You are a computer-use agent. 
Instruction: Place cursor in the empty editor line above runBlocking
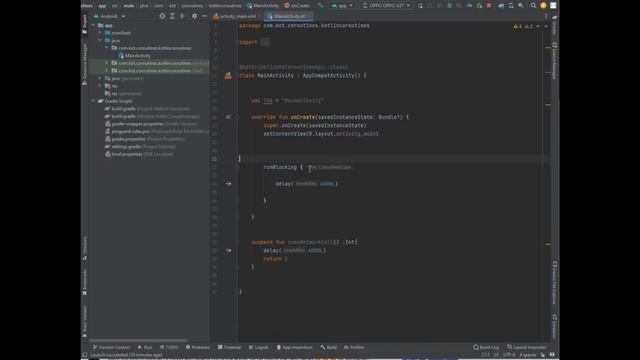click(x=394, y=159)
